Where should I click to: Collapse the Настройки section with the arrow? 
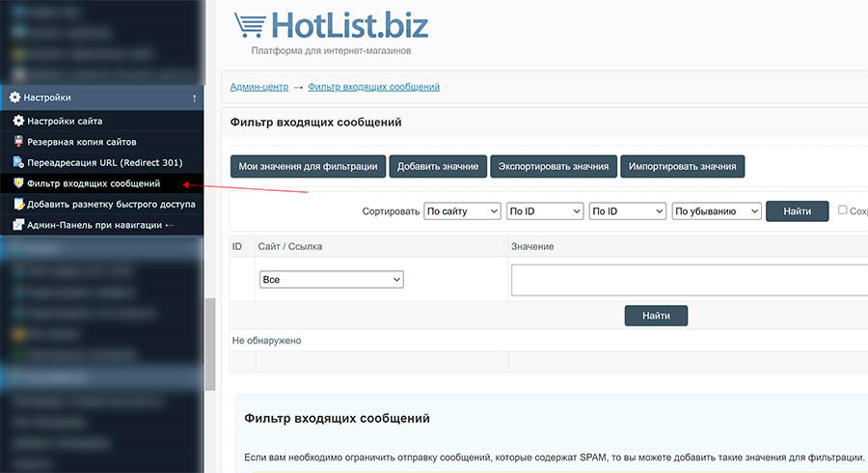(194, 97)
